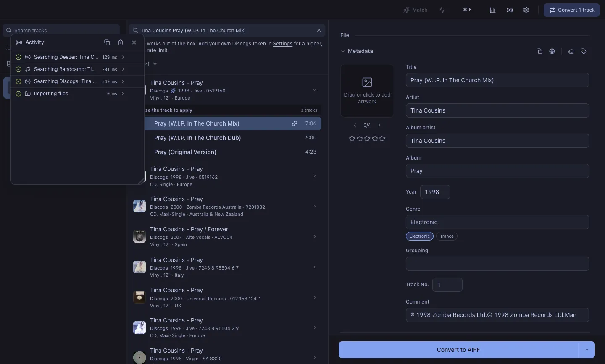Clear the Activity log with the trash icon
The width and height of the screenshot is (605, 364).
point(121,42)
